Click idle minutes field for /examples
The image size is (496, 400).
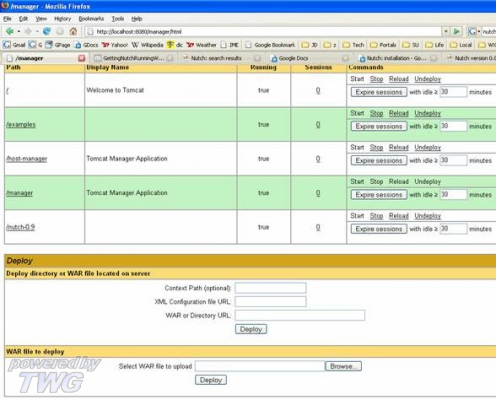(453, 126)
